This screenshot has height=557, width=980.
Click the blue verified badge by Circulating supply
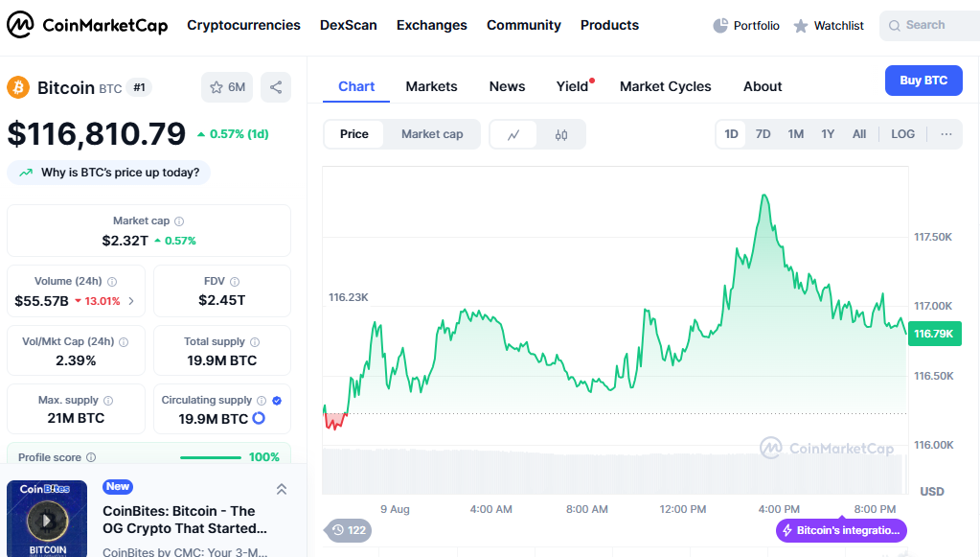click(x=277, y=401)
